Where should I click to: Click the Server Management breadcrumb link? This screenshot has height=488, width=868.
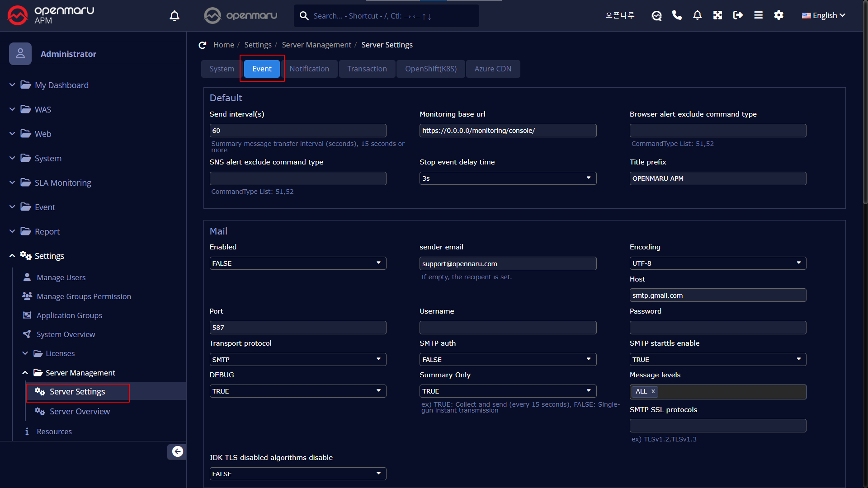[316, 45]
